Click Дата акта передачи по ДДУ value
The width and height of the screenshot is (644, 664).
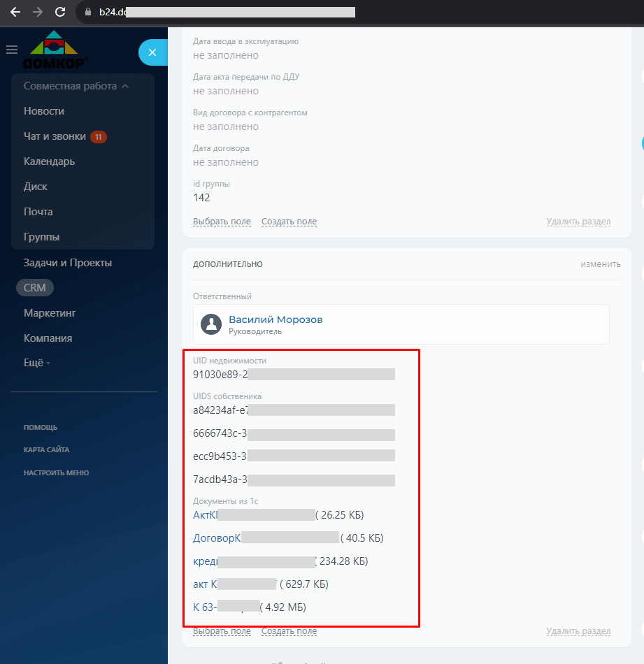(226, 91)
